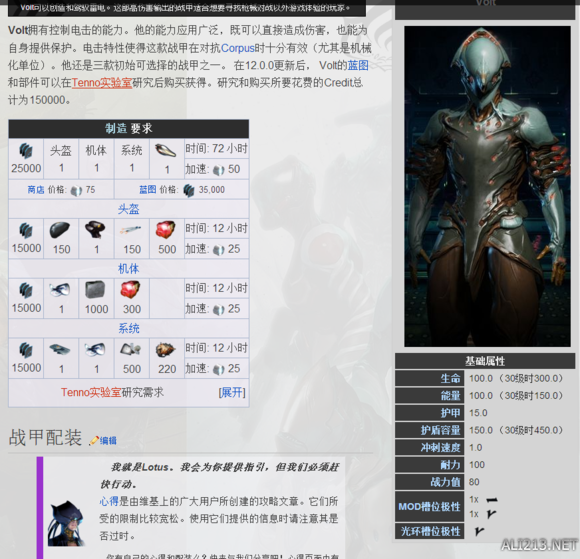Open the 生命 attribute link
This screenshot has width=580, height=559.
pos(450,378)
